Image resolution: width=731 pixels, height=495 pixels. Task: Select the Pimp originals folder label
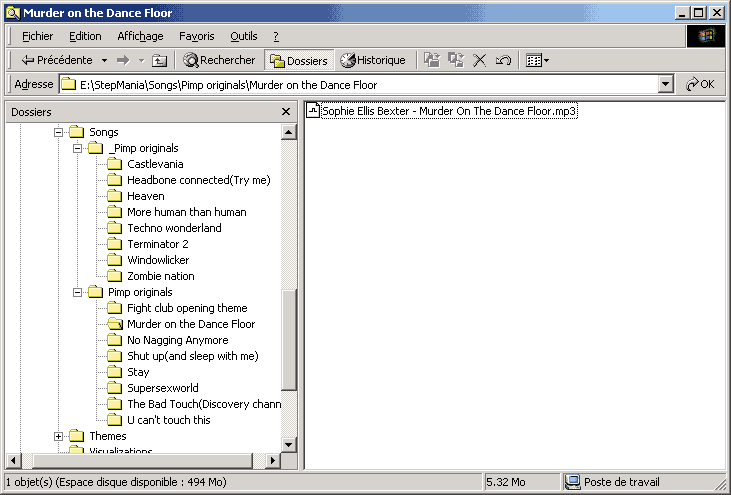(x=140, y=292)
